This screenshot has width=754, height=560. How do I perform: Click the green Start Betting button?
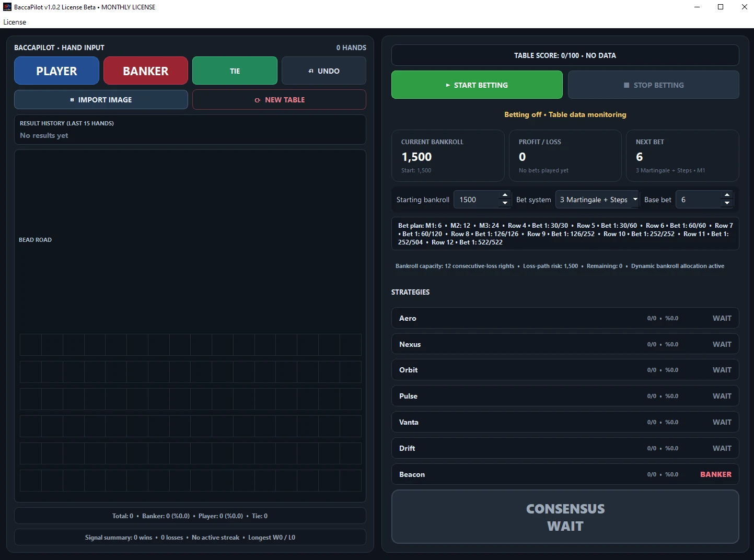[x=477, y=85]
